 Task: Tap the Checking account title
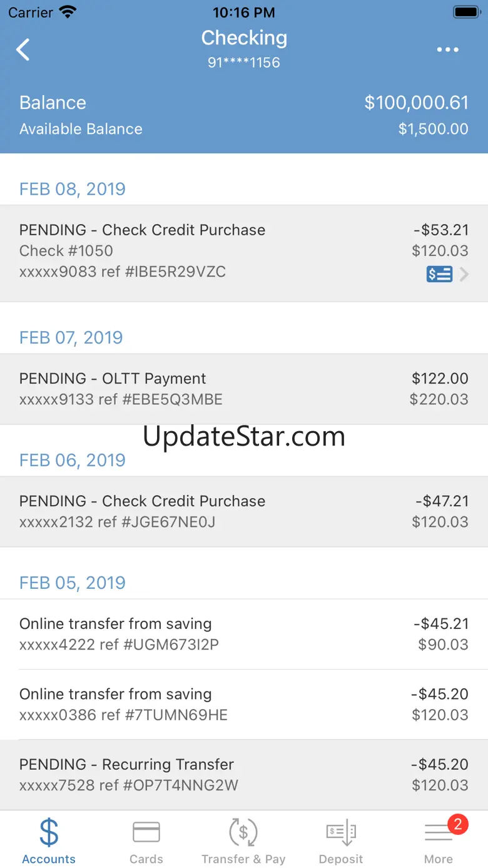244,38
